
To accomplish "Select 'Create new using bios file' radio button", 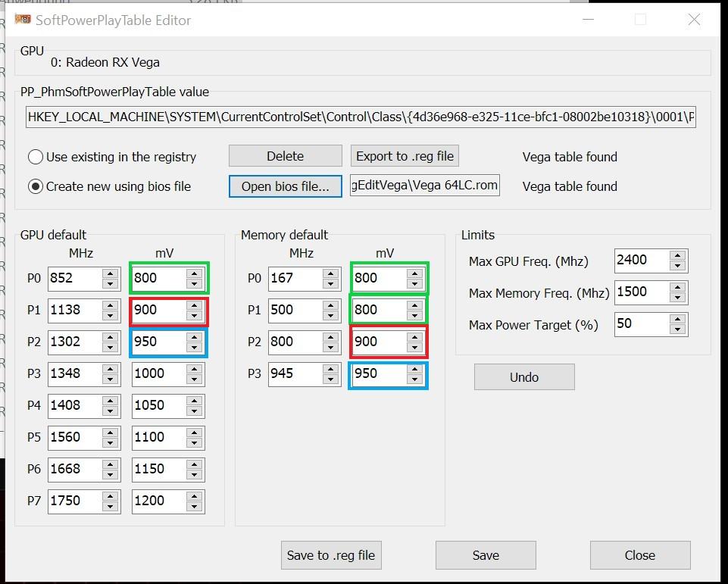I will click(110, 186).
